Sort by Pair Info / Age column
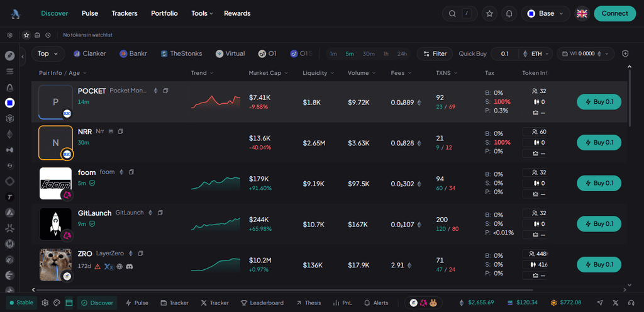 63,73
